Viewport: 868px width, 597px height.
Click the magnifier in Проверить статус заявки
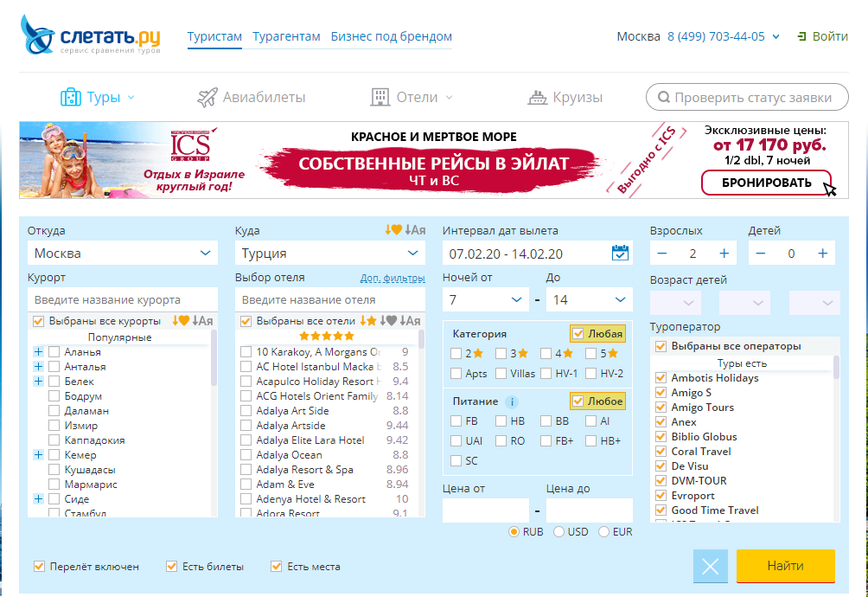coord(663,98)
